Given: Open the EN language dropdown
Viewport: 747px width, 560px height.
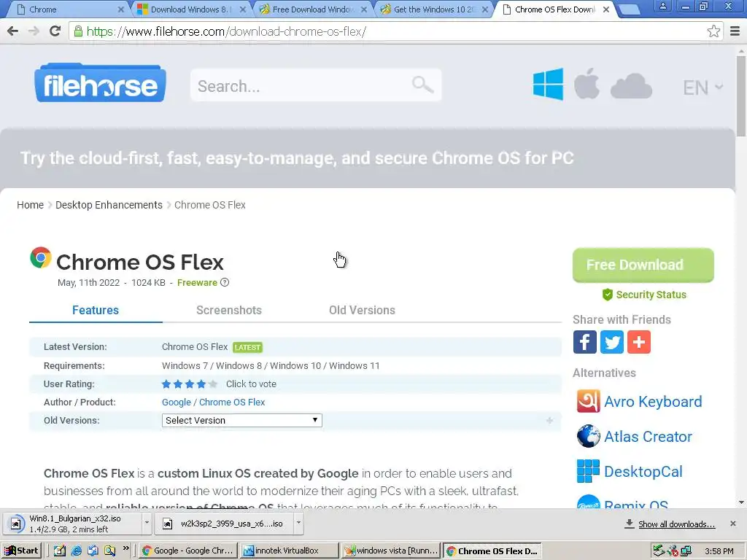Looking at the screenshot, I should tap(703, 87).
